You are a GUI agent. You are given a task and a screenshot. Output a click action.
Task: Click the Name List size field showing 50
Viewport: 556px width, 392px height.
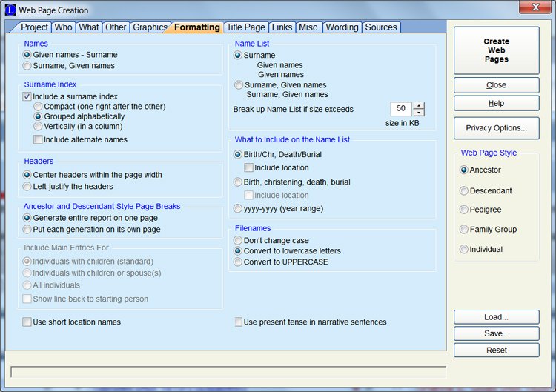point(401,109)
